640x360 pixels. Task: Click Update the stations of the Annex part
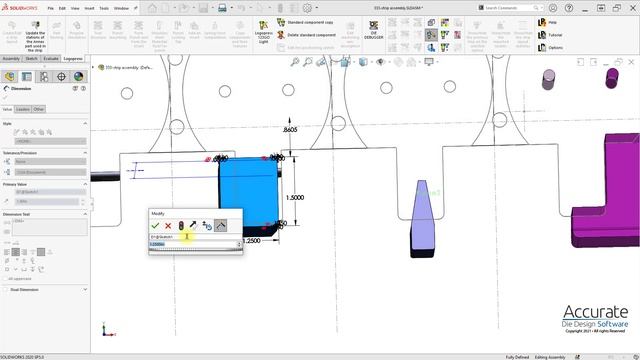36,36
